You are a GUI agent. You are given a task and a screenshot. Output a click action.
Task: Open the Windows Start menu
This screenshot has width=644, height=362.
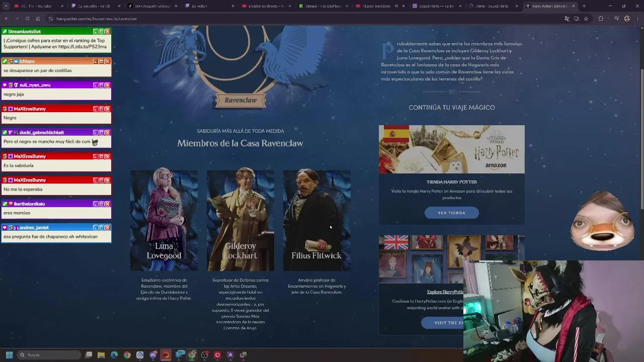9,355
